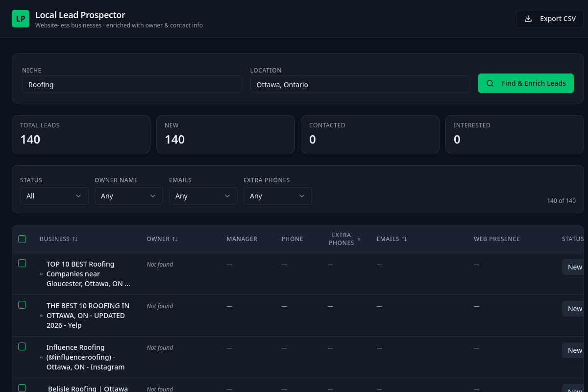Click Not found in TOP 10 BEST row
This screenshot has width=588, height=392.
tap(160, 265)
